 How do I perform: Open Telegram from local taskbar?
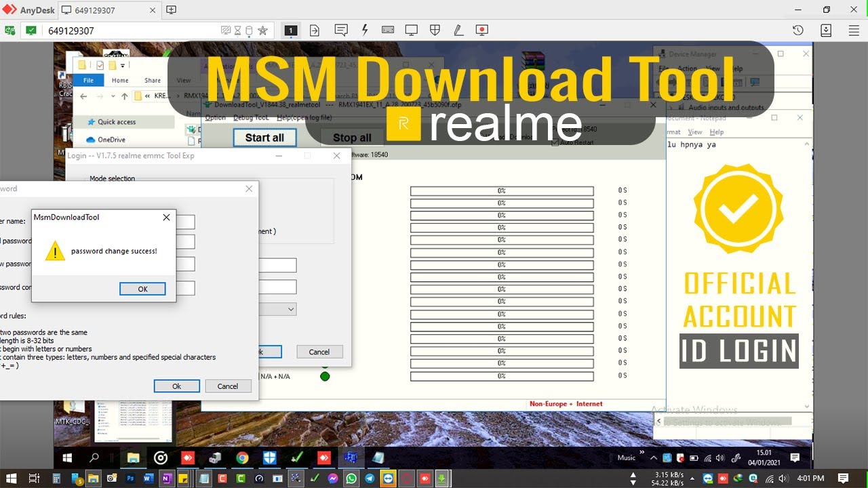tap(370, 479)
